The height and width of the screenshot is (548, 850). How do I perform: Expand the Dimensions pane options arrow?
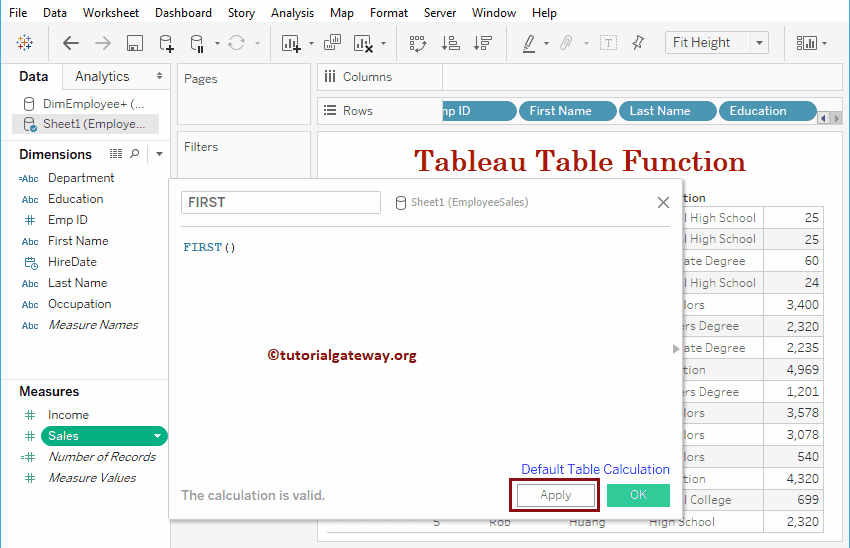click(158, 154)
